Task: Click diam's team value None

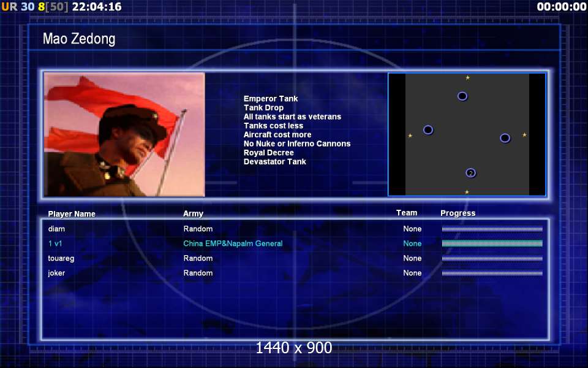Action: (x=412, y=229)
